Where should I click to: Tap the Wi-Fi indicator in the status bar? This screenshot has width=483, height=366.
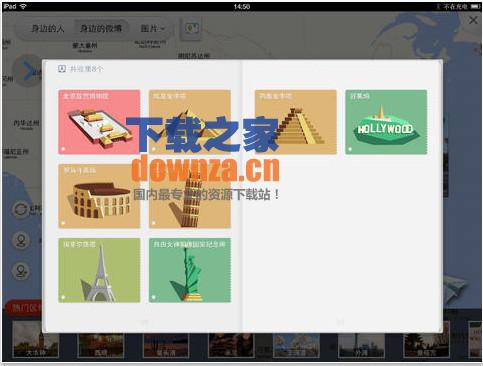pos(23,6)
